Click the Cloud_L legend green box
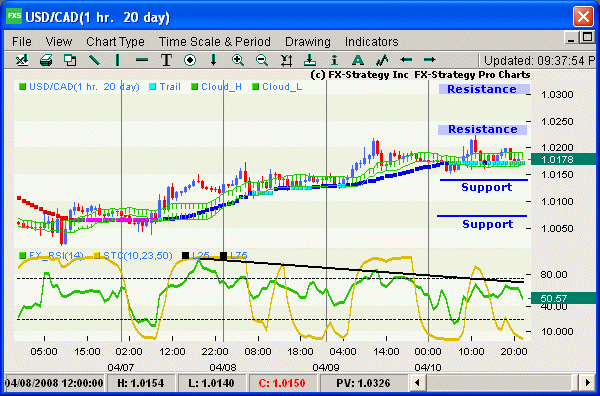The image size is (600, 396). pyautogui.click(x=256, y=87)
